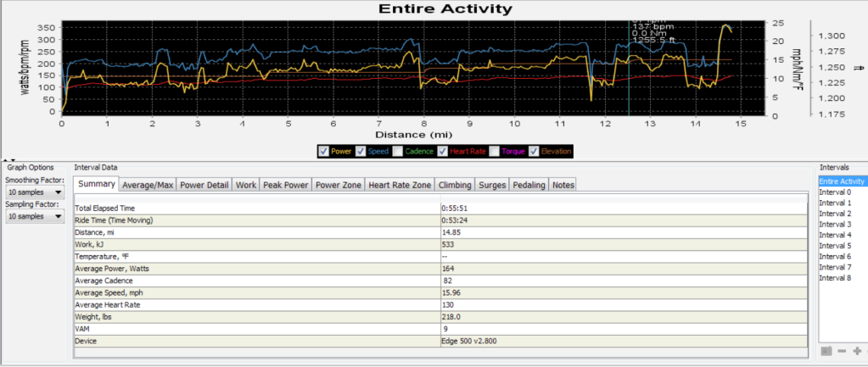This screenshot has height=367, width=868.
Task: Open the Power Zone tab
Action: click(339, 185)
